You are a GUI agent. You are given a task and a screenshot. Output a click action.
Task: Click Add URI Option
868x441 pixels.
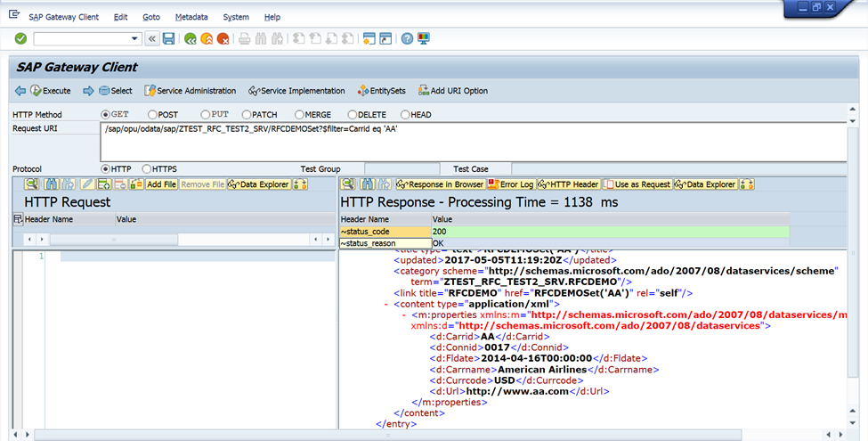point(453,91)
